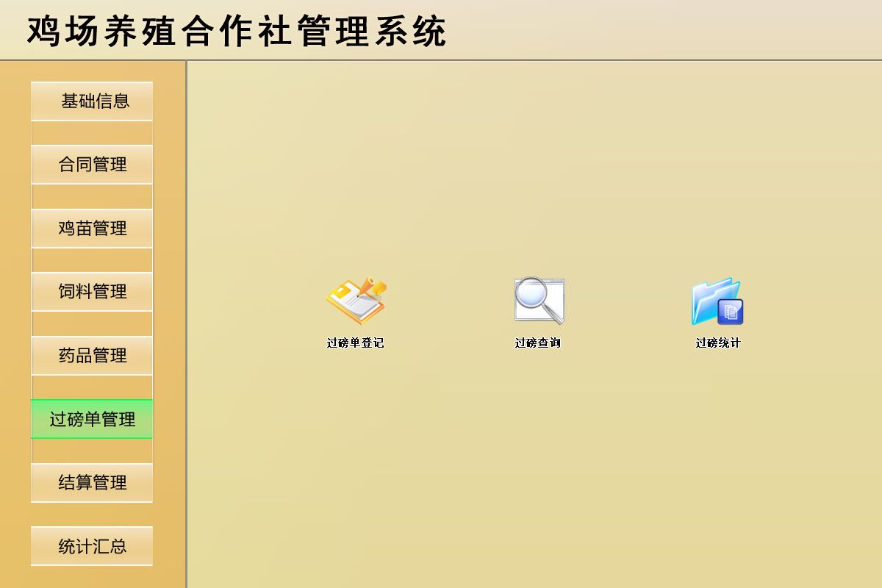Select the 基础信息 menu button
Image resolution: width=882 pixels, height=588 pixels.
(x=92, y=101)
